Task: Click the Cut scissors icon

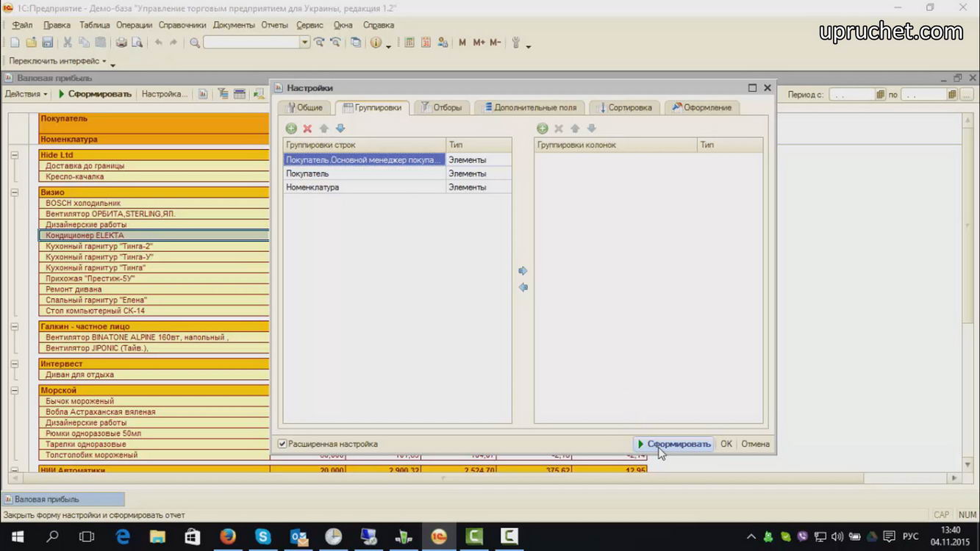Action: coord(68,43)
